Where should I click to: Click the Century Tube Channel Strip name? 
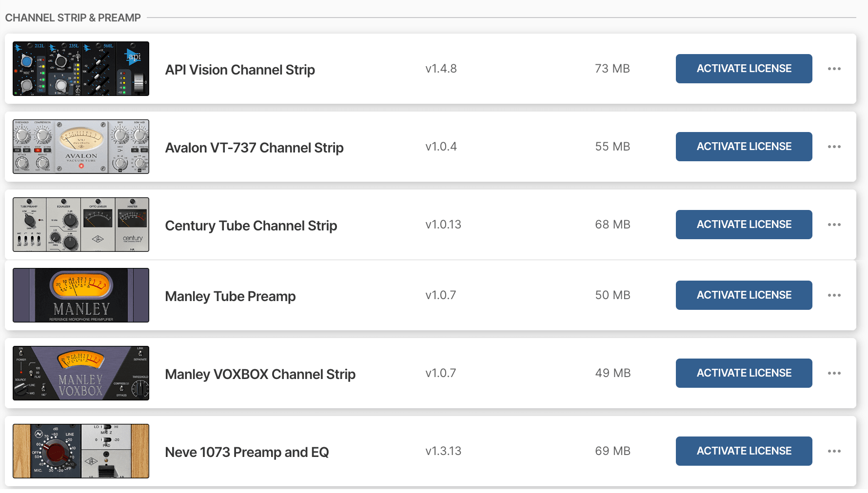point(251,226)
